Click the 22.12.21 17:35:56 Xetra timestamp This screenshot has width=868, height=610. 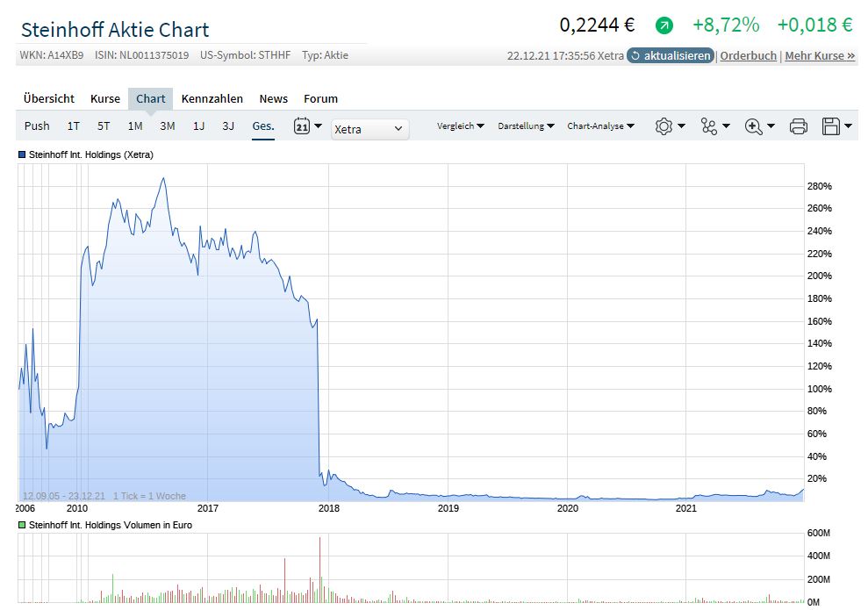pyautogui.click(x=565, y=55)
